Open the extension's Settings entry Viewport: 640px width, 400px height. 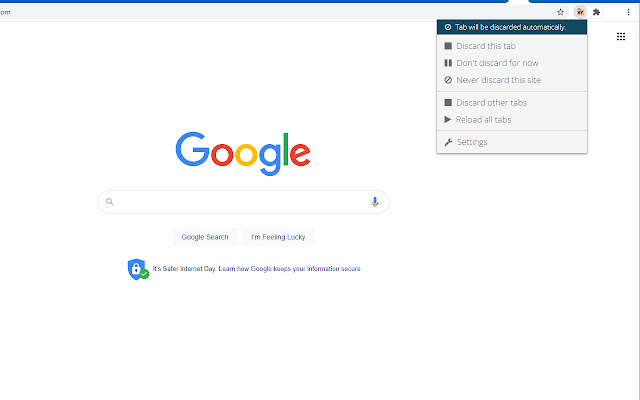click(x=512, y=142)
